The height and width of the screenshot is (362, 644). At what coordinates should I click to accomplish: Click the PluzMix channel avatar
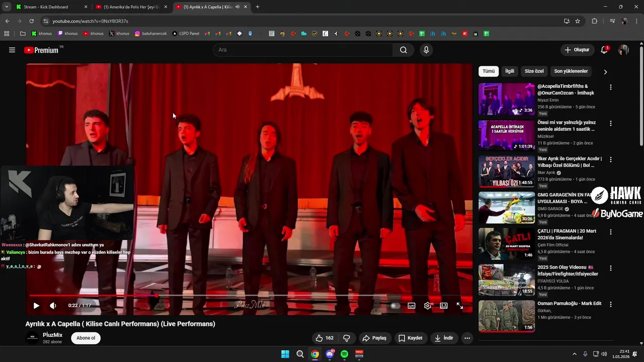(x=32, y=338)
